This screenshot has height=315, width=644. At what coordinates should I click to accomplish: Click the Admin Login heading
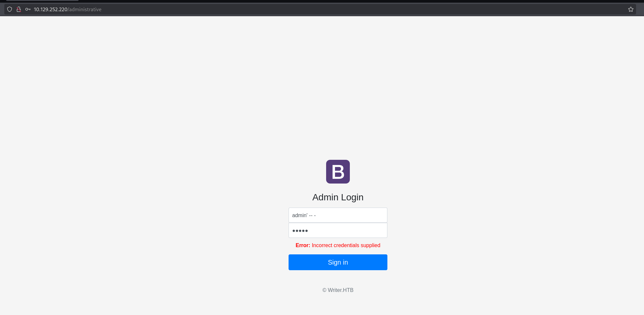point(338,197)
